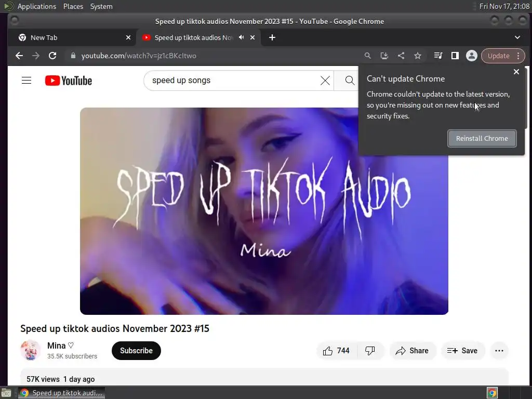Click the 35.5K subscribers text

(72, 356)
